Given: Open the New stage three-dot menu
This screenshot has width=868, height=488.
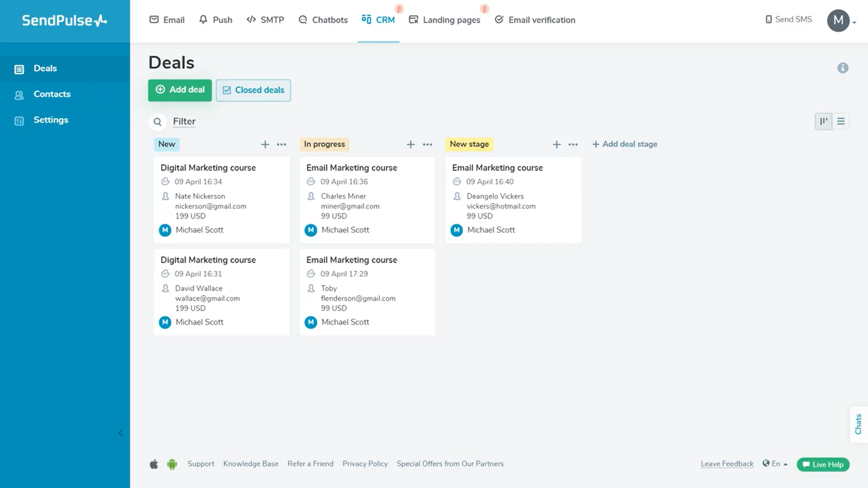Looking at the screenshot, I should [x=281, y=145].
